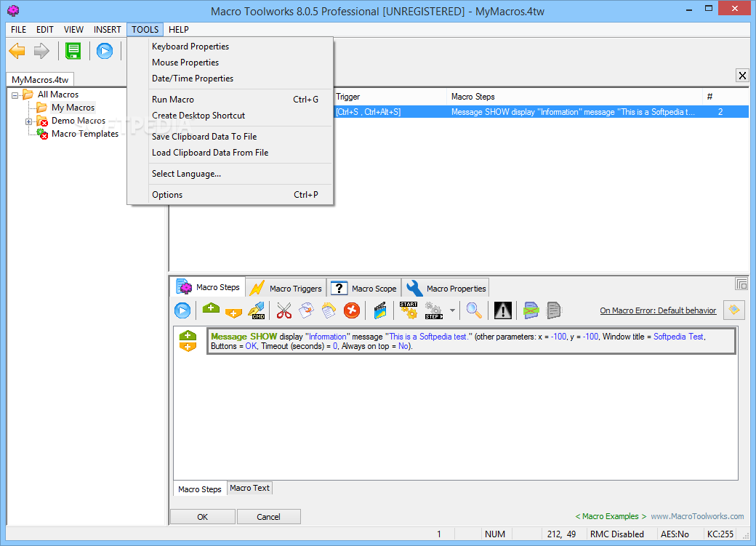Open Options from Tools menu
The image size is (756, 546).
(x=230, y=195)
